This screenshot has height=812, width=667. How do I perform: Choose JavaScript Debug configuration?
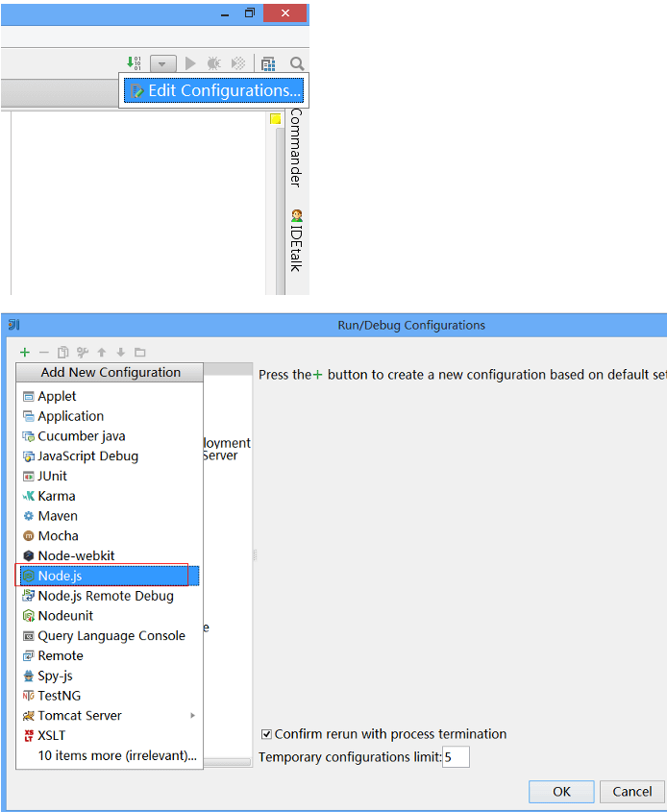click(110, 456)
